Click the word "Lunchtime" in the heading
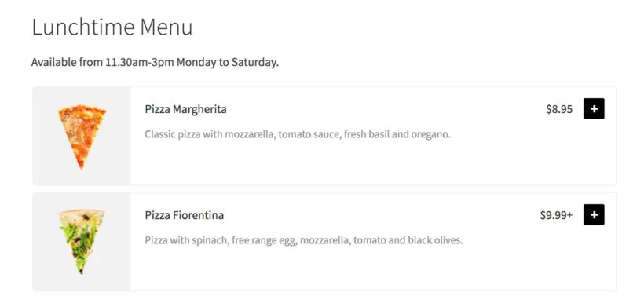 (83, 27)
